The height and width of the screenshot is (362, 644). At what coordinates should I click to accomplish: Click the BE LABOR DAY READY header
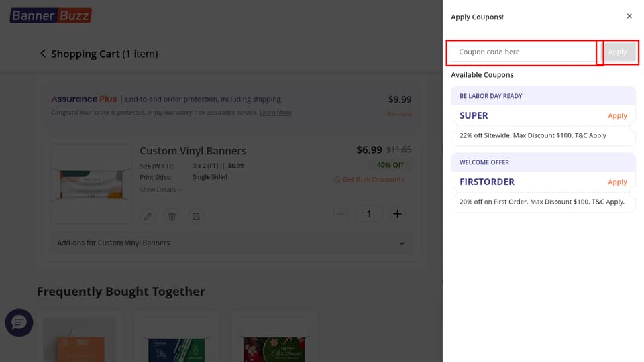[490, 96]
